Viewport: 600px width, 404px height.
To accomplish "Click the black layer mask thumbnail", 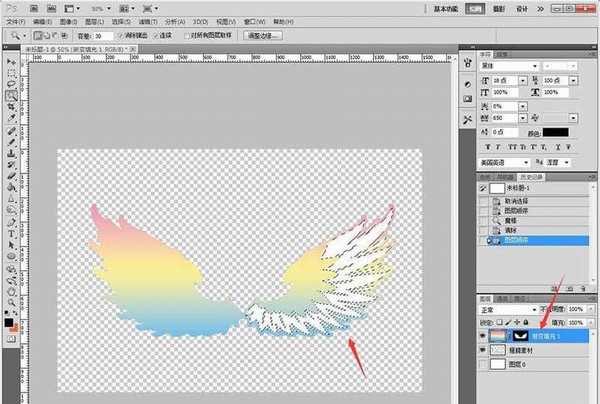I will 521,336.
